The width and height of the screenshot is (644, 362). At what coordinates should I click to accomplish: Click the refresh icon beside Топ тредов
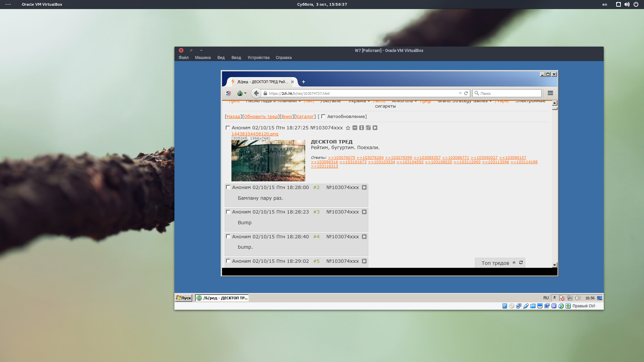pyautogui.click(x=521, y=263)
